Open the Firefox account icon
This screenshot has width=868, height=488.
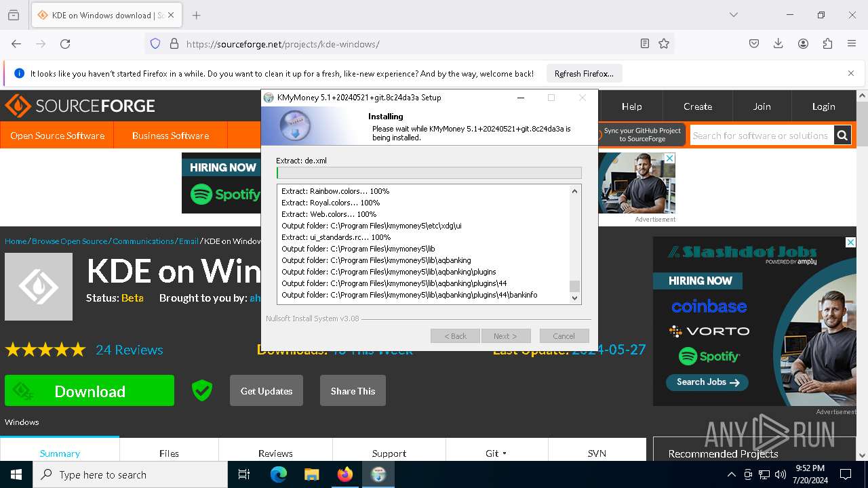coord(803,43)
